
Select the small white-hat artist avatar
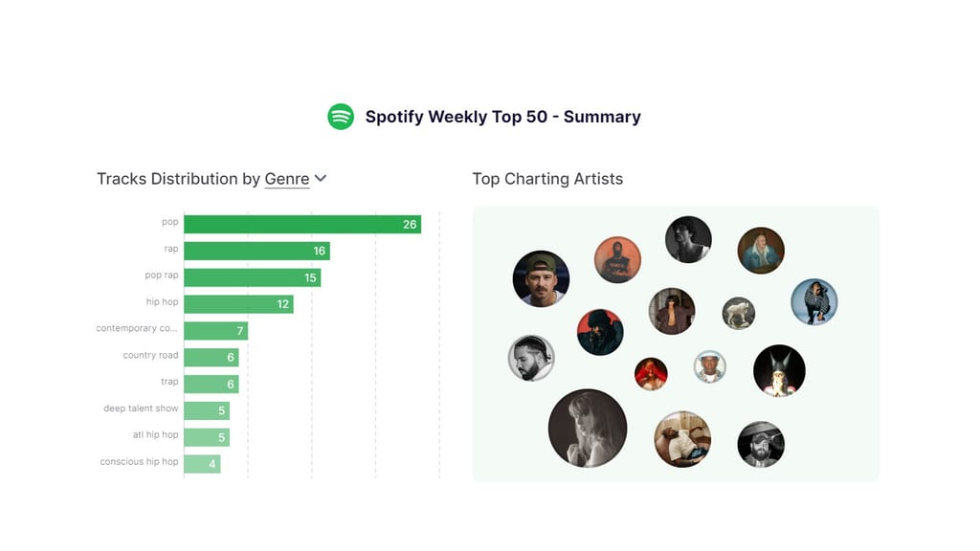pyautogui.click(x=709, y=367)
